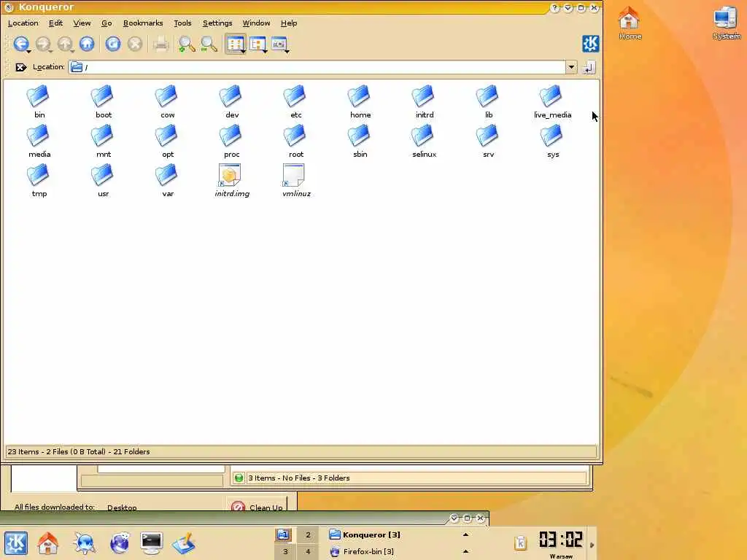Select the lib folder
Image resolution: width=747 pixels, height=560 pixels.
[488, 101]
